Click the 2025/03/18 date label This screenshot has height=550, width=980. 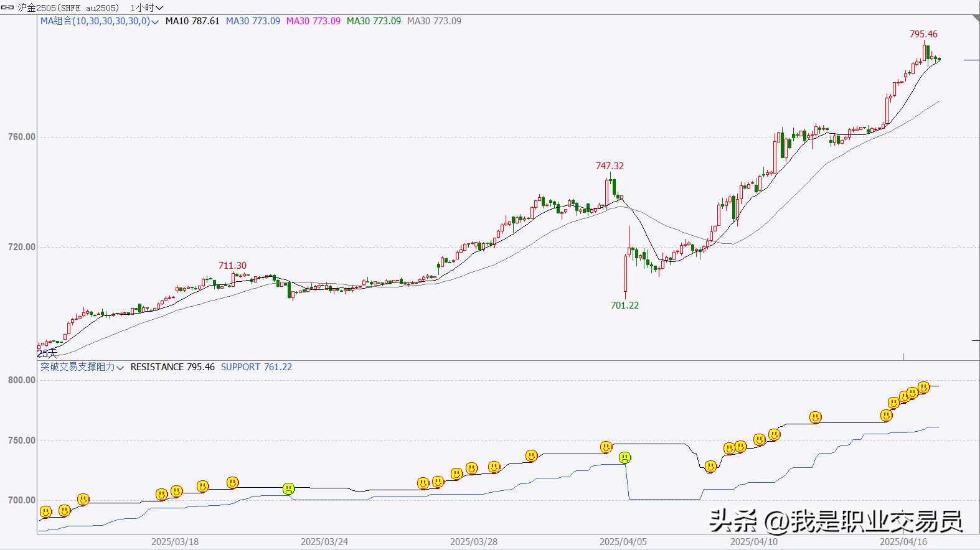point(175,542)
